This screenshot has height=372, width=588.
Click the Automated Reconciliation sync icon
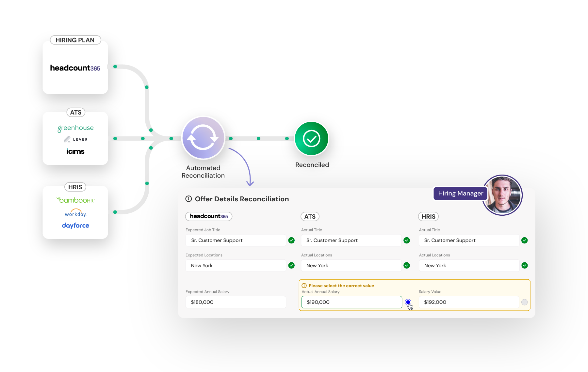coord(203,138)
